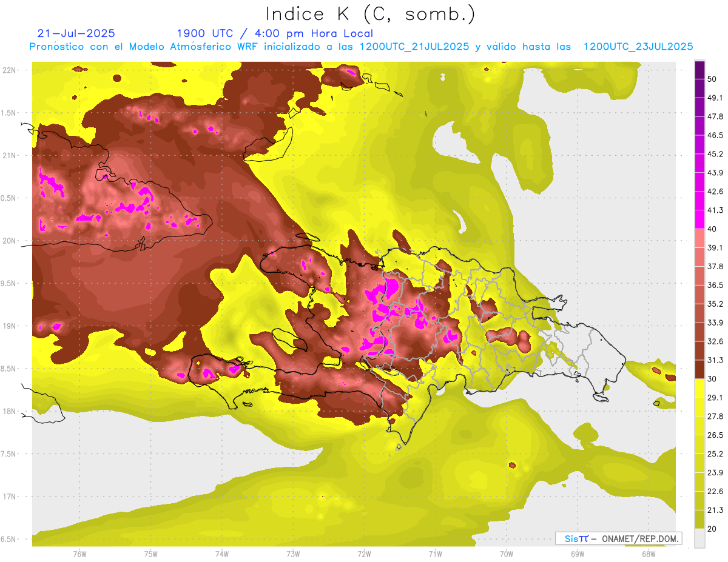This screenshot has width=728, height=562.
Task: Click the colorbar value "46.5"
Action: coord(715,135)
